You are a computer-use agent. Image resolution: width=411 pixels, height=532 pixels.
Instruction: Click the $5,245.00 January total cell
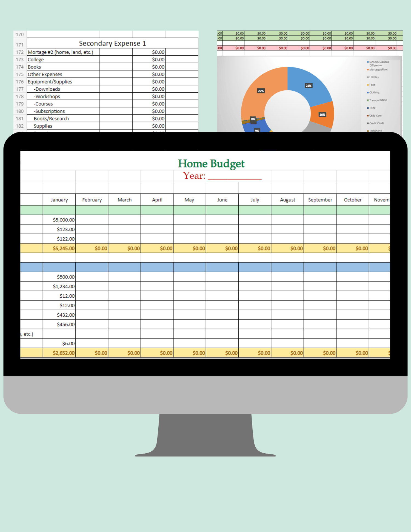(x=59, y=248)
